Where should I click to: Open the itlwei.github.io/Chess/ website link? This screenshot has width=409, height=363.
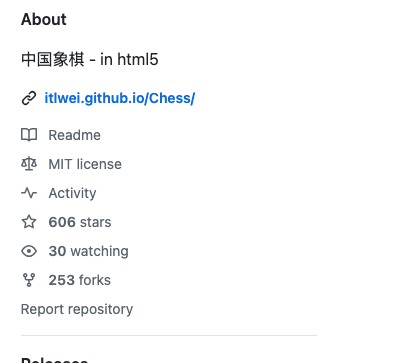pyautogui.click(x=120, y=98)
